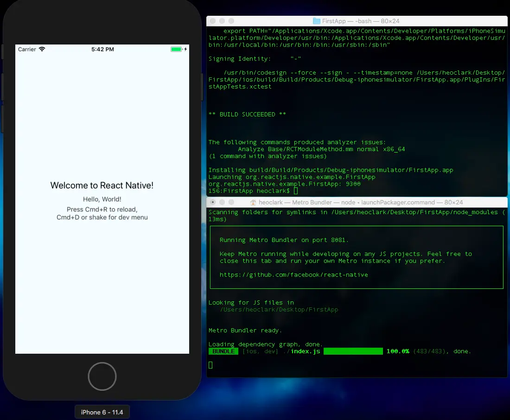510x420 pixels.
Task: Click the FirstApp bash window title text
Action: pos(361,21)
